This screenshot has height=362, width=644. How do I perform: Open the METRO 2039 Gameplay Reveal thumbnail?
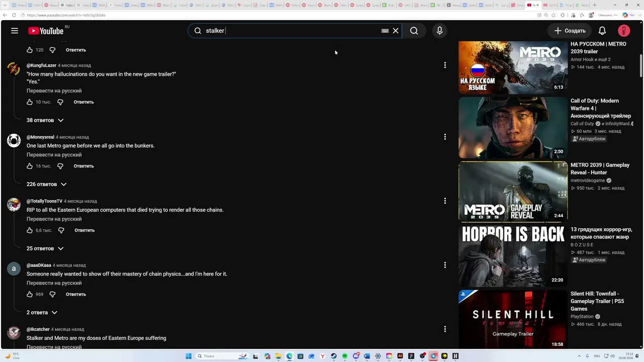pyautogui.click(x=513, y=192)
